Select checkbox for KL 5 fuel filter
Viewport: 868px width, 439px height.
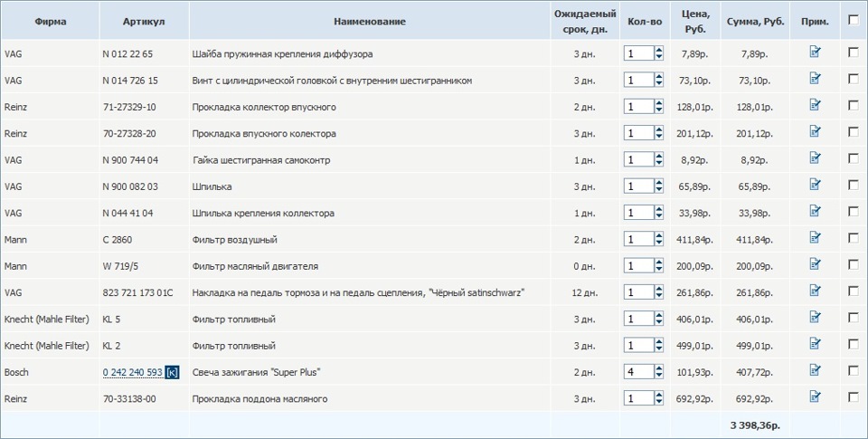click(853, 318)
